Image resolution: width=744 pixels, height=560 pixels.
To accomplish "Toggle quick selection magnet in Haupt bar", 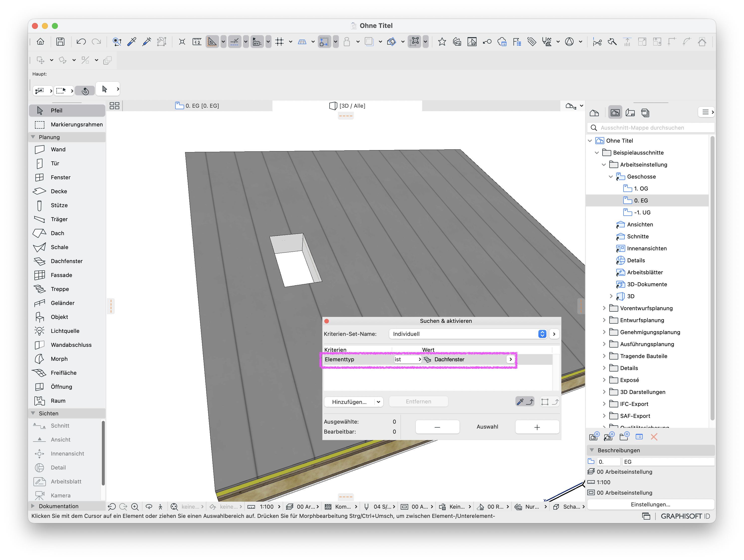I will (x=85, y=91).
